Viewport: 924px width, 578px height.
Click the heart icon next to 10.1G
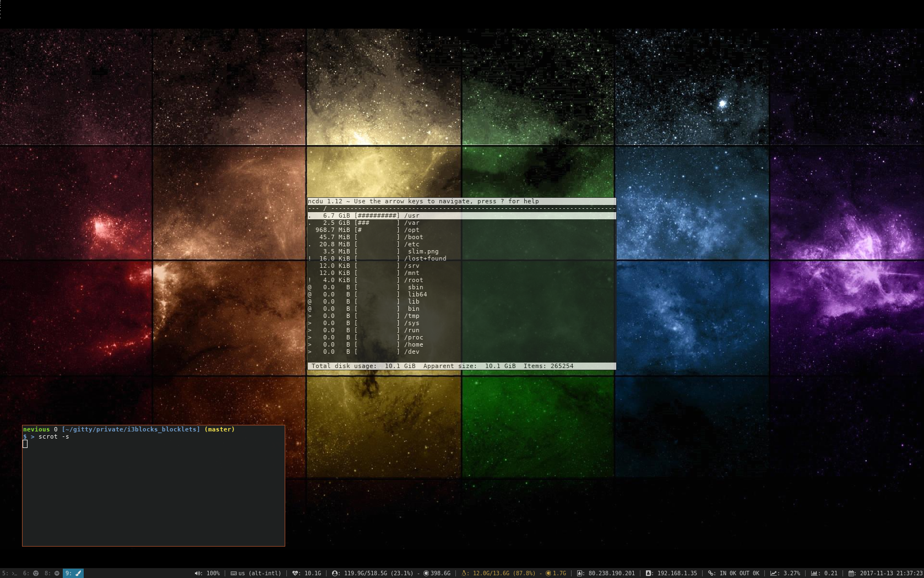[295, 574]
